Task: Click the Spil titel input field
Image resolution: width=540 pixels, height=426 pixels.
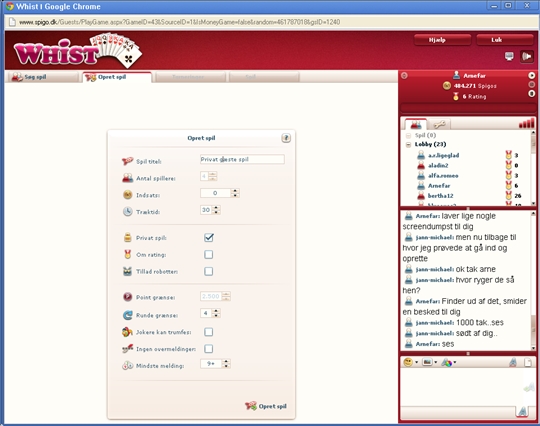Action: point(242,159)
